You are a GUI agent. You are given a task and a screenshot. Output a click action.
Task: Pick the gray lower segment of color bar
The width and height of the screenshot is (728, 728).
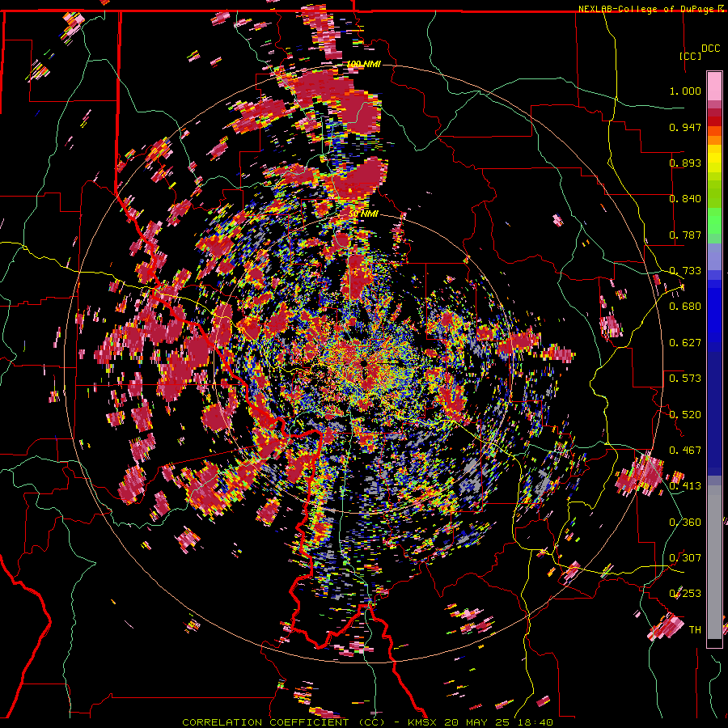(714, 562)
